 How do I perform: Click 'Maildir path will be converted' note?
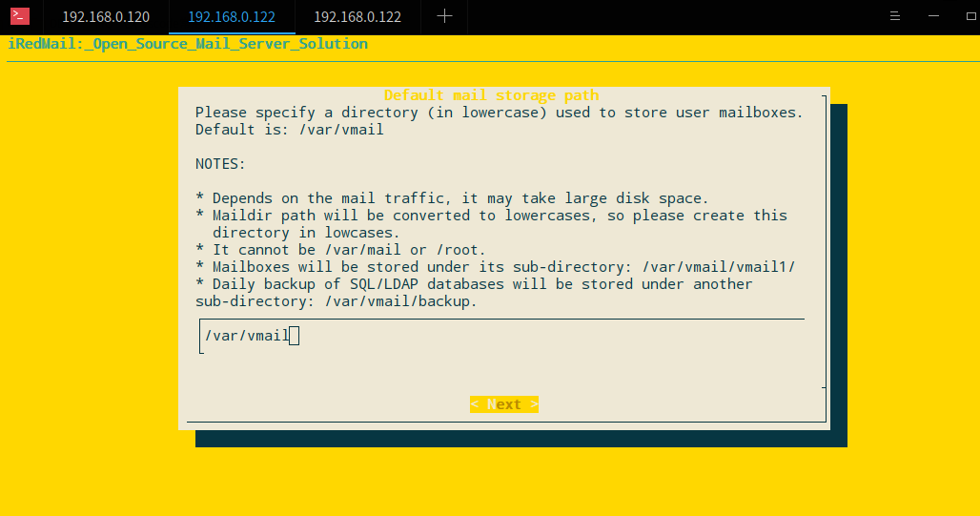[x=491, y=216]
